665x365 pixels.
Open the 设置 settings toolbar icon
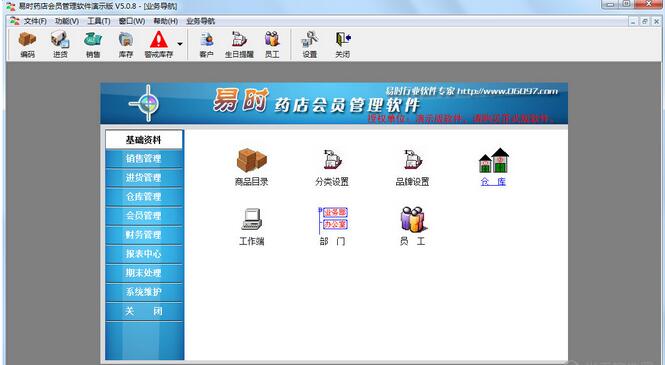[310, 44]
